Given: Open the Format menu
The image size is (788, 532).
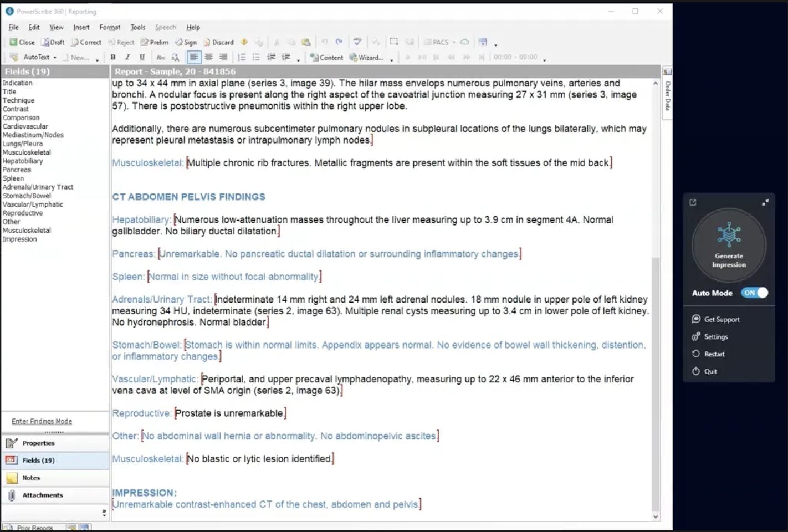Looking at the screenshot, I should 110,27.
